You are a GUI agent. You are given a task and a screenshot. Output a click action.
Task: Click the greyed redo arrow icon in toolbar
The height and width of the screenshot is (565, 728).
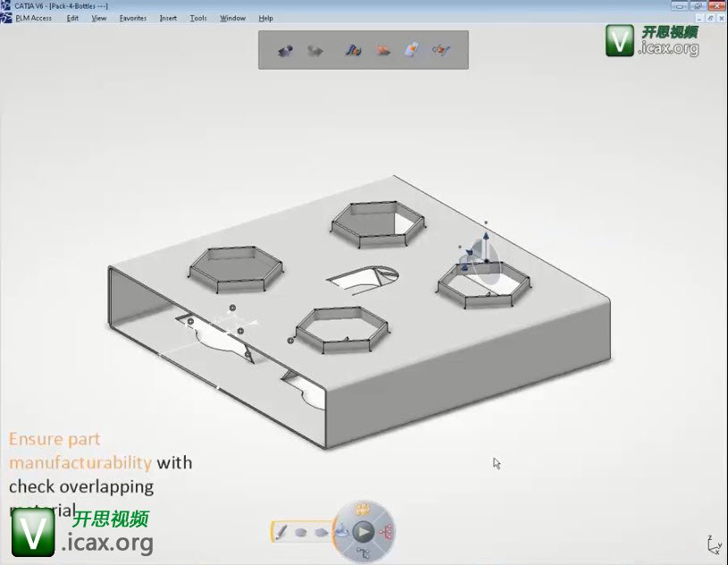(315, 50)
